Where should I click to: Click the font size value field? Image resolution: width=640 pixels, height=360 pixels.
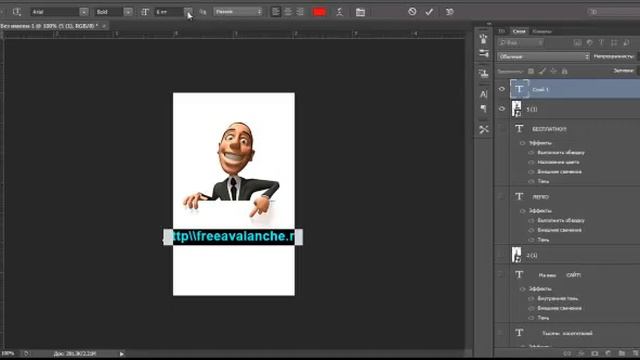(169, 12)
